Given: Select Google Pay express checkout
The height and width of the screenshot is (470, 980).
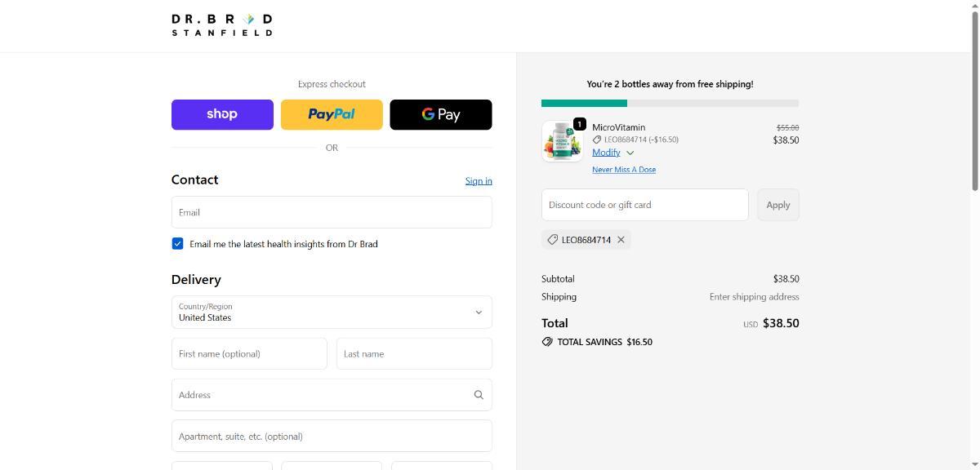Looking at the screenshot, I should click(441, 115).
